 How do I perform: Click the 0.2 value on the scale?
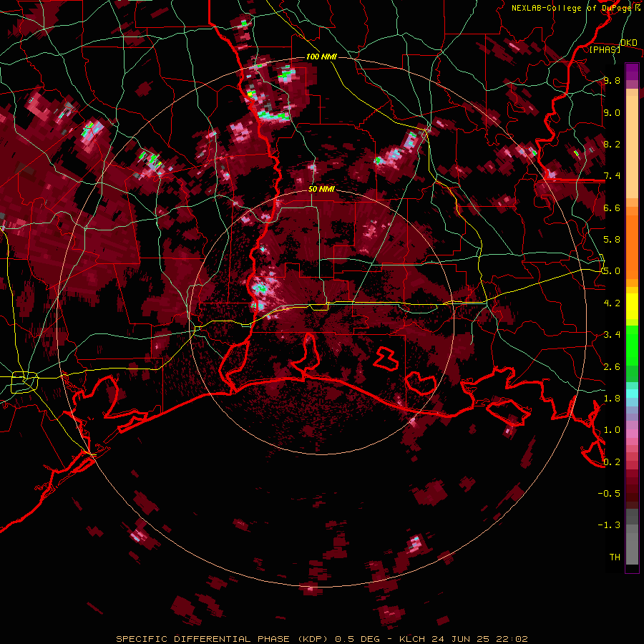(x=612, y=462)
